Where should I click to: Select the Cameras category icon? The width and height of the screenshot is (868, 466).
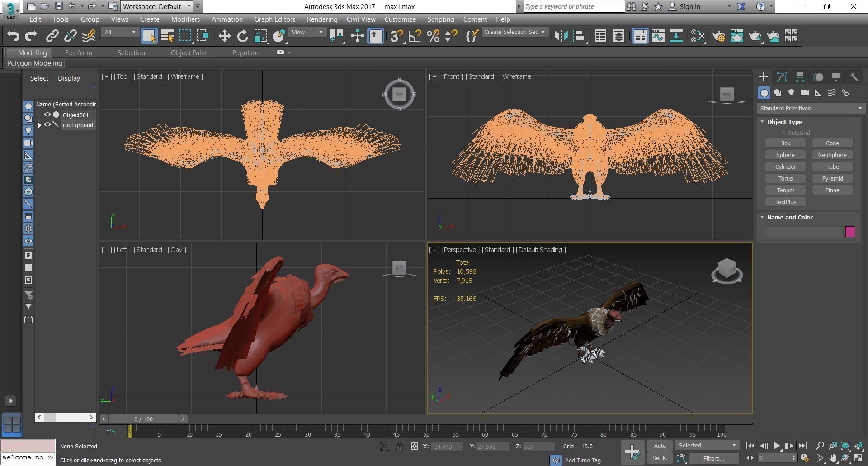coord(805,93)
